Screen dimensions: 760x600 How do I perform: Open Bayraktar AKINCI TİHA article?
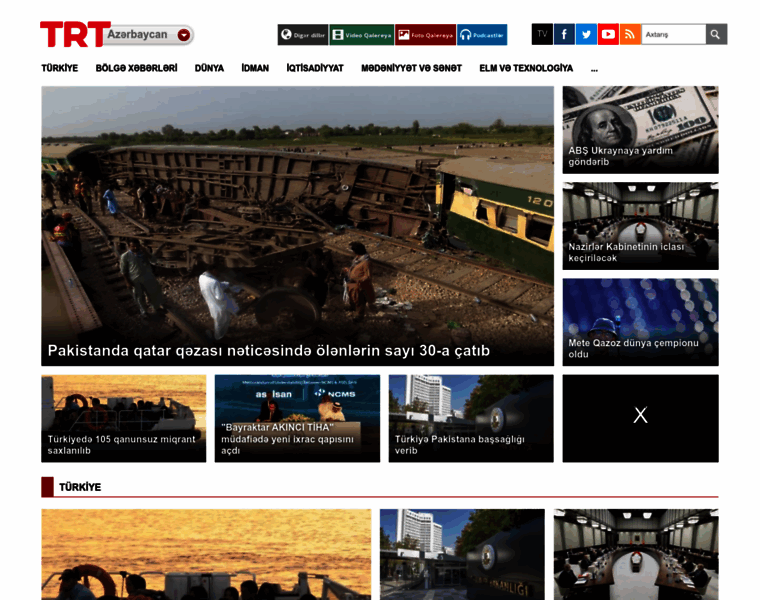click(x=297, y=418)
